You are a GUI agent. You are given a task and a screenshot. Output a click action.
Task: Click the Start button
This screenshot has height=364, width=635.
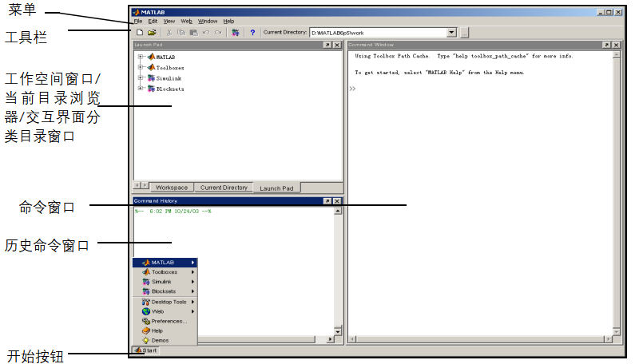tap(146, 350)
